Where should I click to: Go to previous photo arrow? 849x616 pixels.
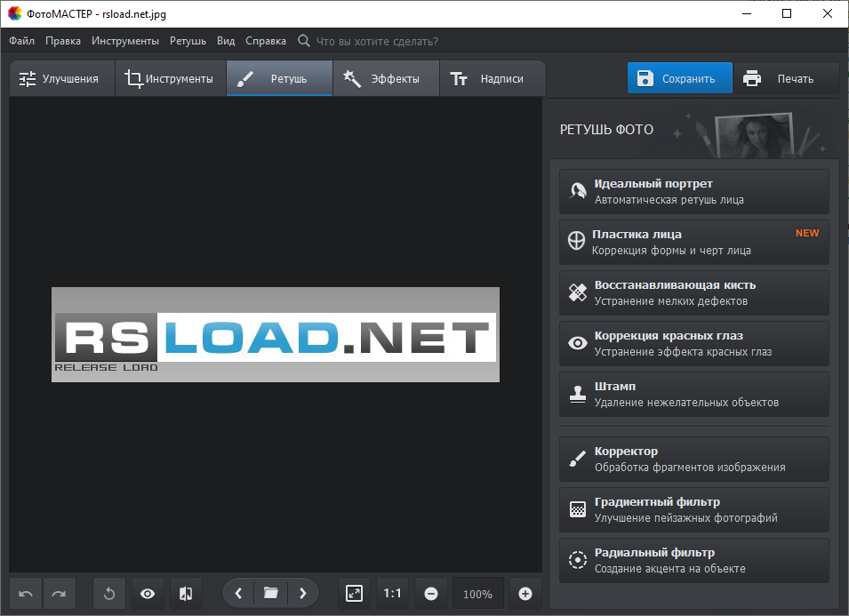238,594
